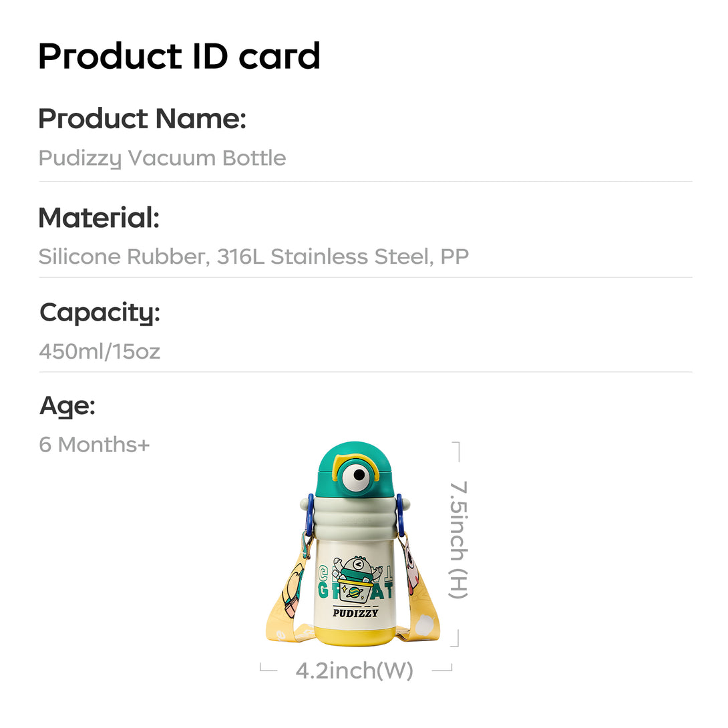Click the 4.2inch(W) width label

354,671
